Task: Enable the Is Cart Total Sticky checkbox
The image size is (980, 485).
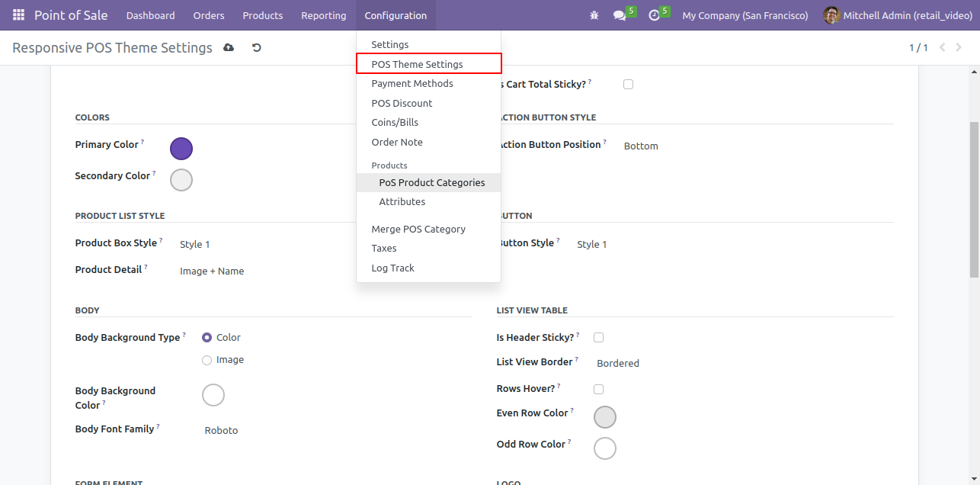Action: point(628,84)
